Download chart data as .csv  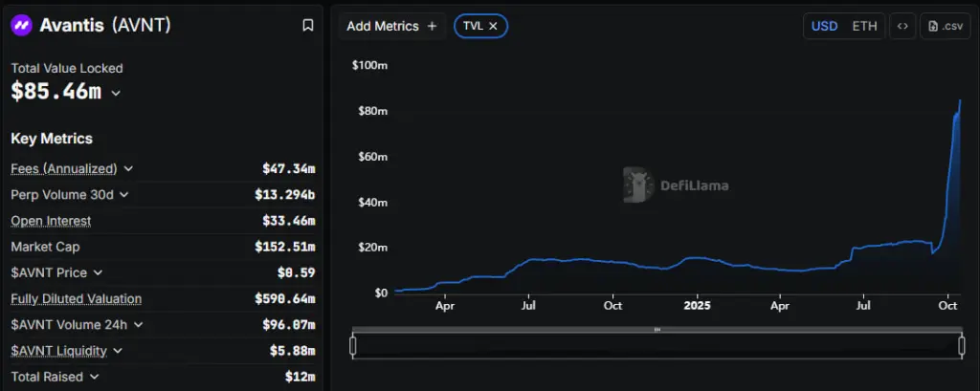pyautogui.click(x=945, y=26)
